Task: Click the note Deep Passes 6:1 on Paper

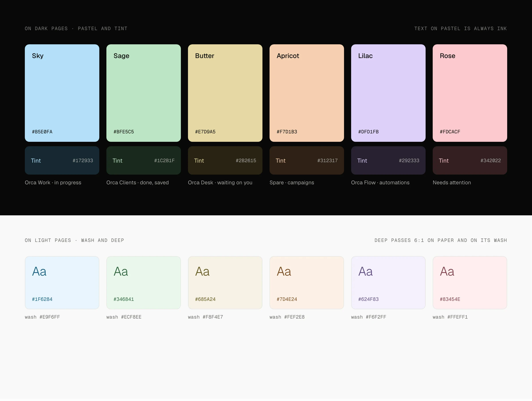Action: point(441,240)
